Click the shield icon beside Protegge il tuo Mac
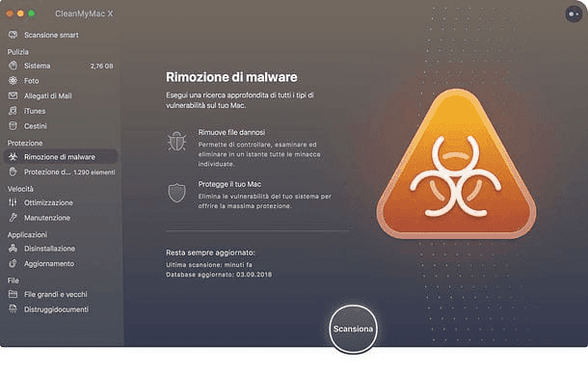The image size is (588, 371). coord(176,193)
